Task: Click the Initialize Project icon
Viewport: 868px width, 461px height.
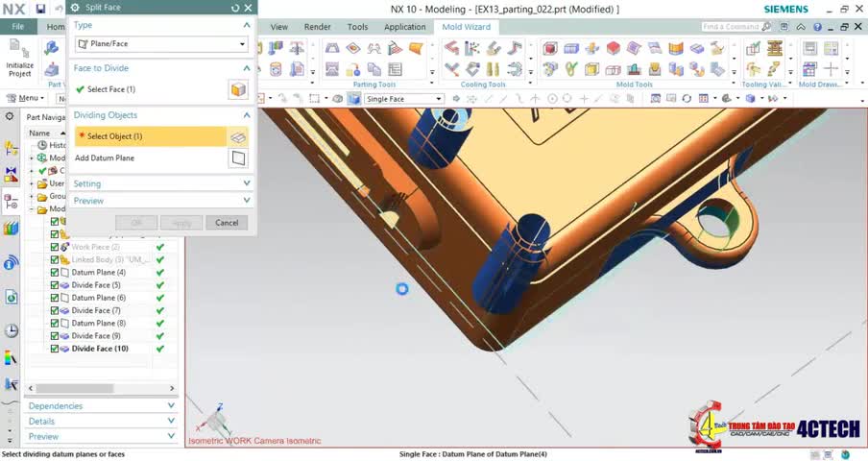Action: [x=19, y=49]
